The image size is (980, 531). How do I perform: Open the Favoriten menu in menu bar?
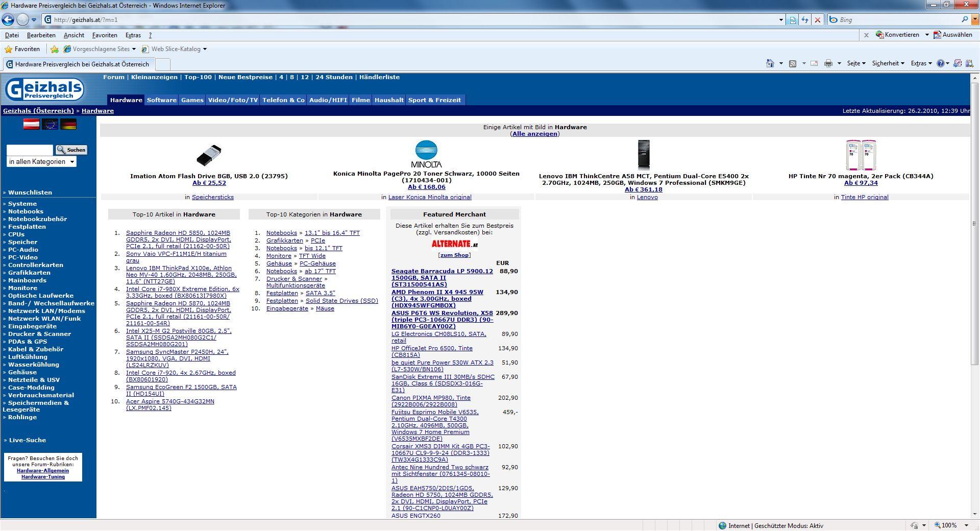pos(105,35)
